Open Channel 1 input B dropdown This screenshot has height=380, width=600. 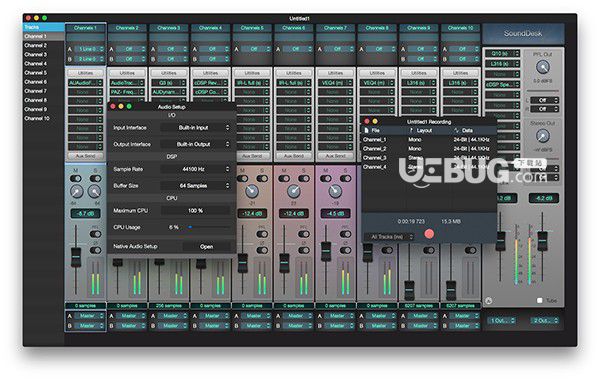click(x=89, y=59)
